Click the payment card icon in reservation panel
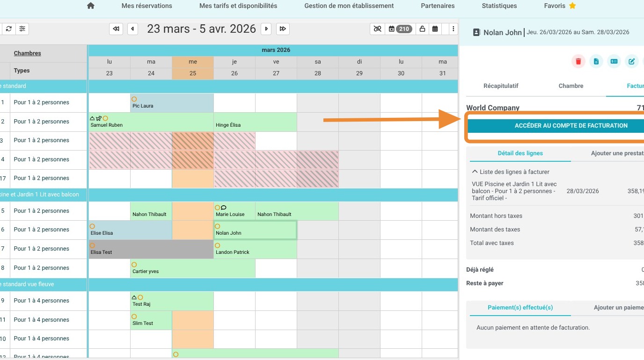This screenshot has height=360, width=644. tap(614, 61)
